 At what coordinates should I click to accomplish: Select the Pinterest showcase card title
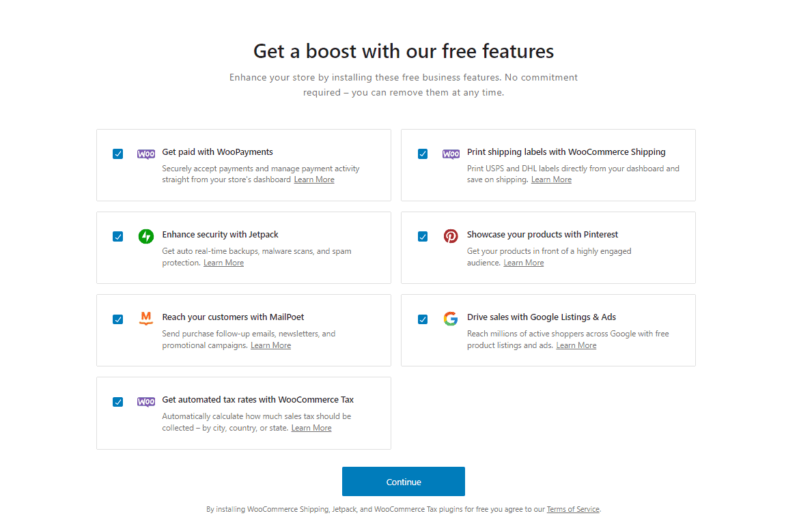pos(542,234)
